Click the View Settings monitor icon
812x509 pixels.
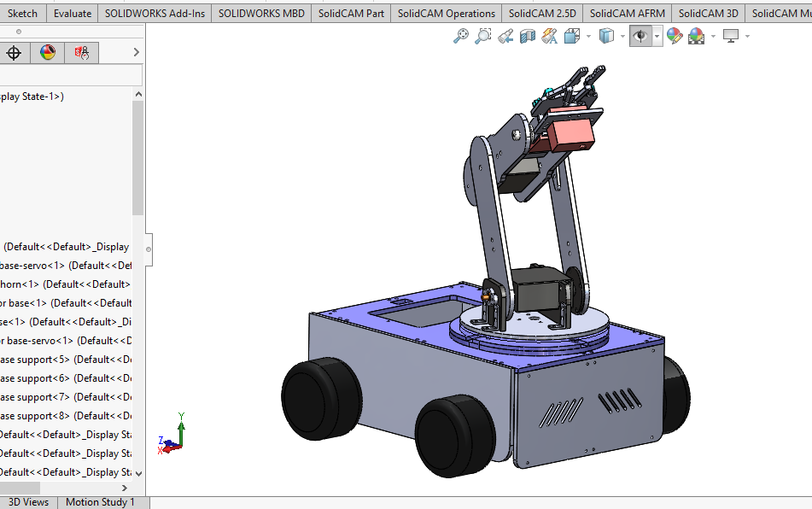tap(731, 36)
